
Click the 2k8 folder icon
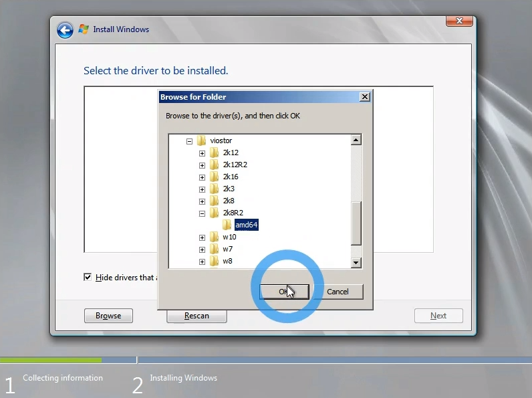click(214, 201)
